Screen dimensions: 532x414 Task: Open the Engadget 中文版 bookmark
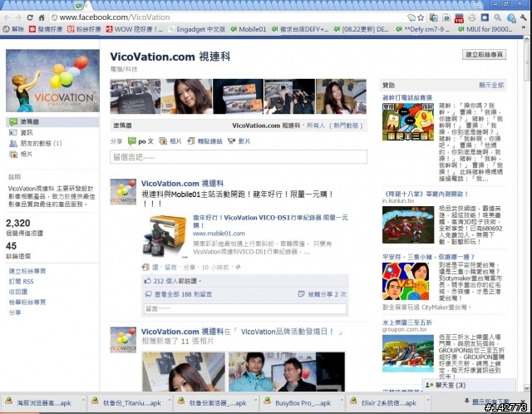tap(197, 30)
